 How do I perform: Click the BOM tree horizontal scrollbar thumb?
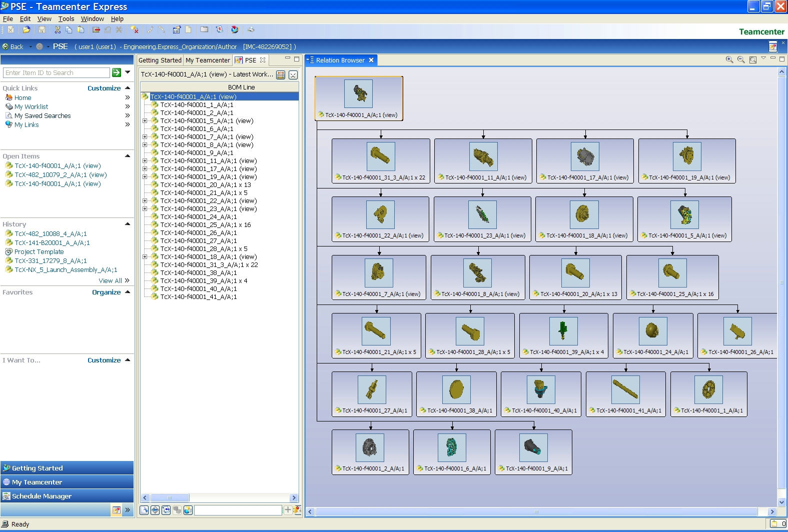coord(170,497)
